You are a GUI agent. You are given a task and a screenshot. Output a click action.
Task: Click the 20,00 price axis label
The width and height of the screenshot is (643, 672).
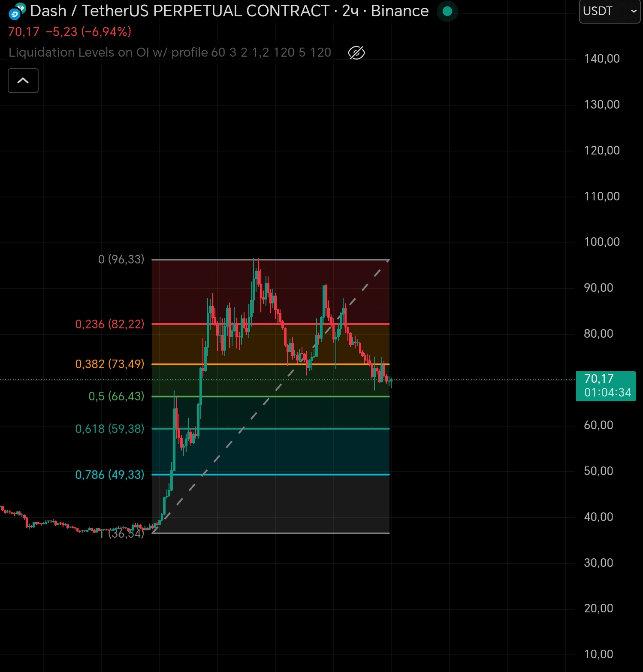tap(598, 608)
